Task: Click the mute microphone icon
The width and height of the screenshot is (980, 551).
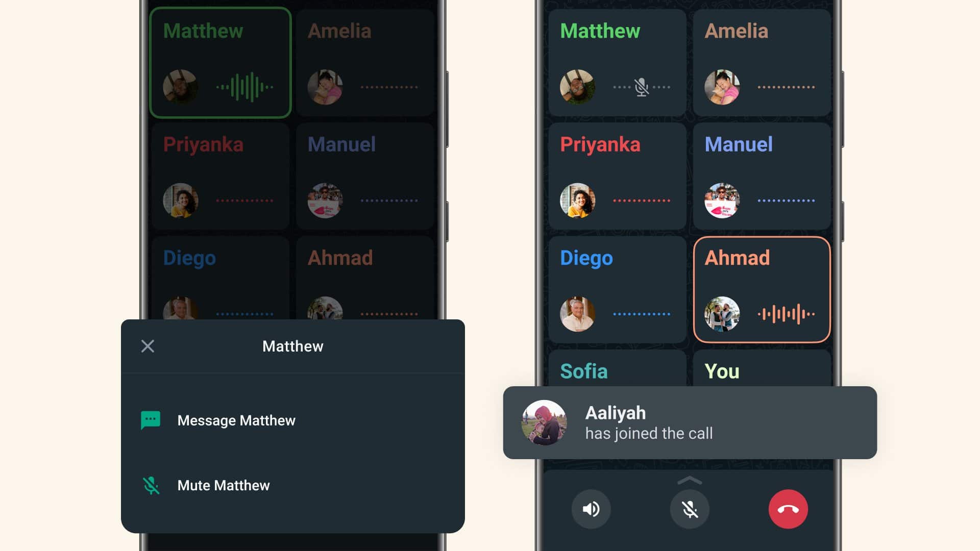Action: pyautogui.click(x=689, y=509)
